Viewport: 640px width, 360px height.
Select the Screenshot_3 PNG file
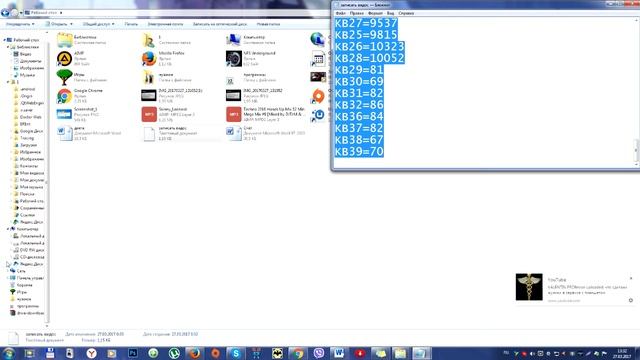coord(64,114)
